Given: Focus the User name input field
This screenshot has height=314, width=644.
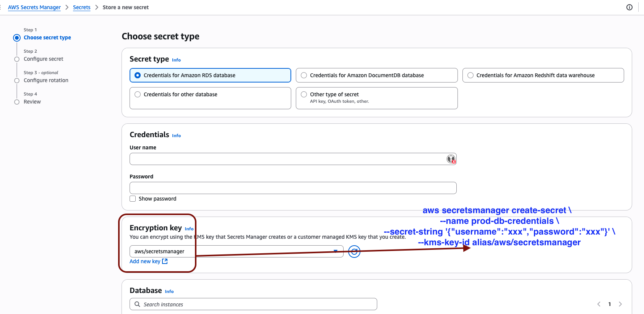Looking at the screenshot, I should 293,159.
